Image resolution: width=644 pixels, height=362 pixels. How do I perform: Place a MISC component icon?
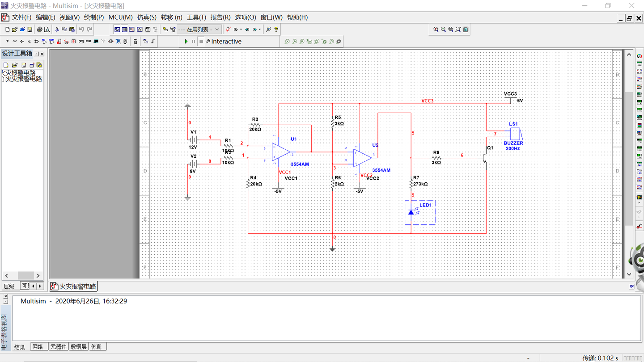tap(89, 41)
